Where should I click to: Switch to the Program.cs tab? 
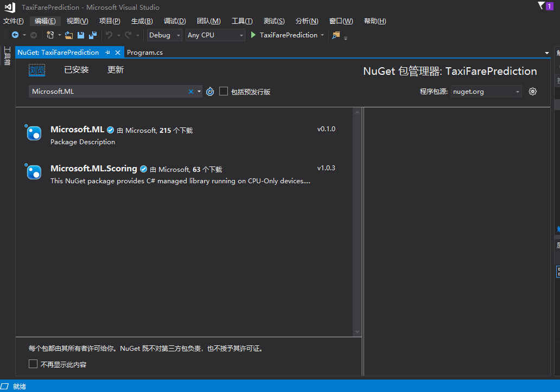[x=145, y=53]
